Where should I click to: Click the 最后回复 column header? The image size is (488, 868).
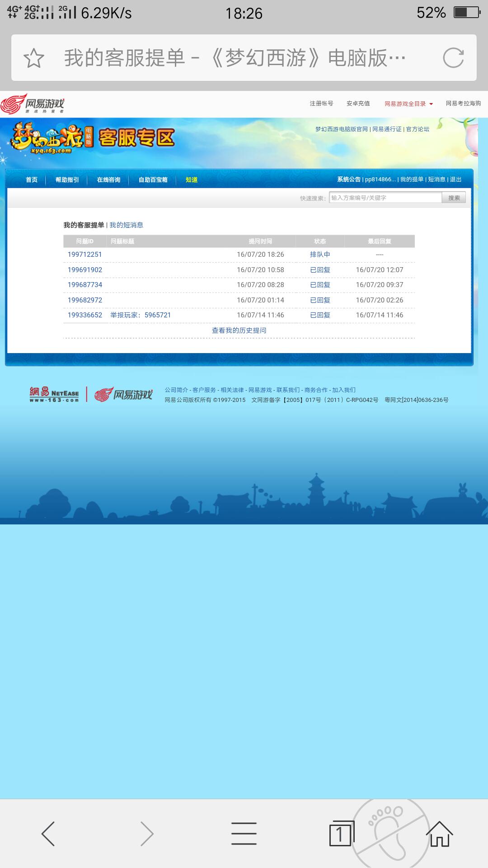(x=380, y=241)
